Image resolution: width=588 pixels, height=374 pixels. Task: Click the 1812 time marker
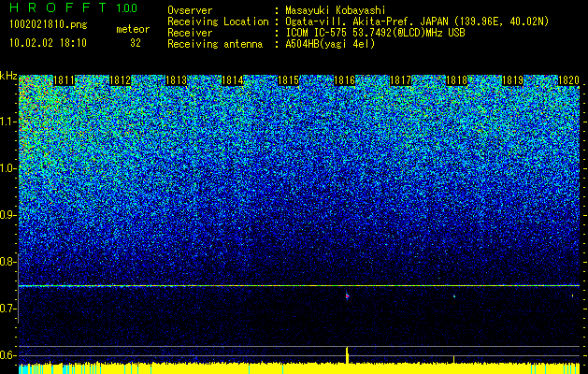[x=120, y=80]
